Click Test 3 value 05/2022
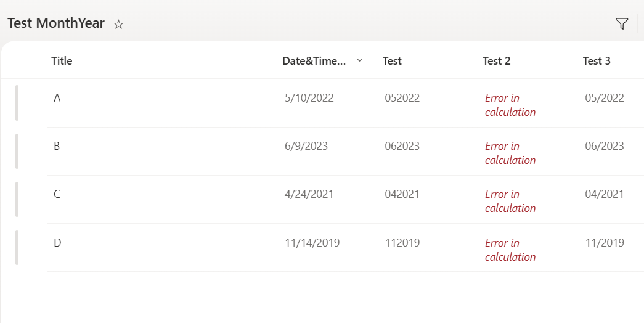 click(605, 98)
